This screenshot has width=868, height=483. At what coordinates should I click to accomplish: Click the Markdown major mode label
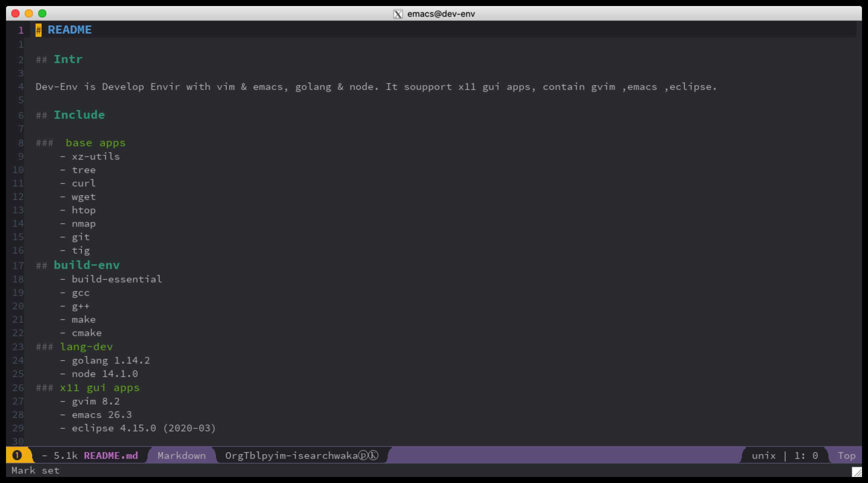point(182,456)
